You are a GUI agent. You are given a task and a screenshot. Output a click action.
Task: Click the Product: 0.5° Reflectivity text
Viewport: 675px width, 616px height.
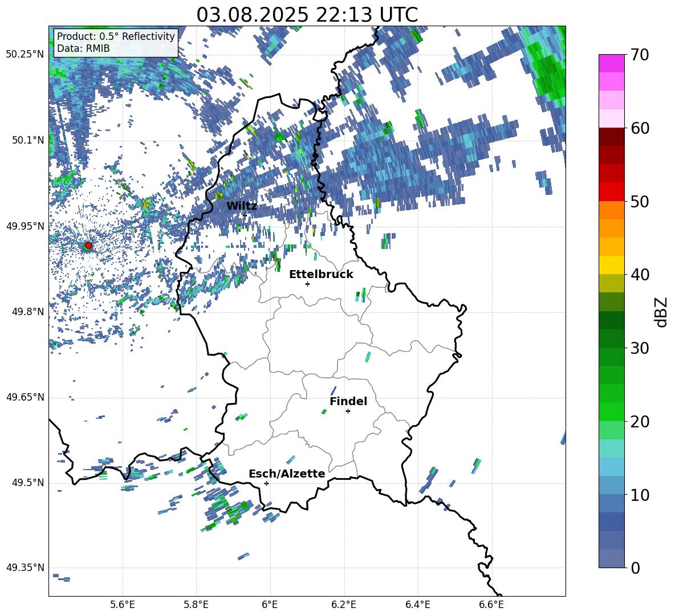(116, 36)
